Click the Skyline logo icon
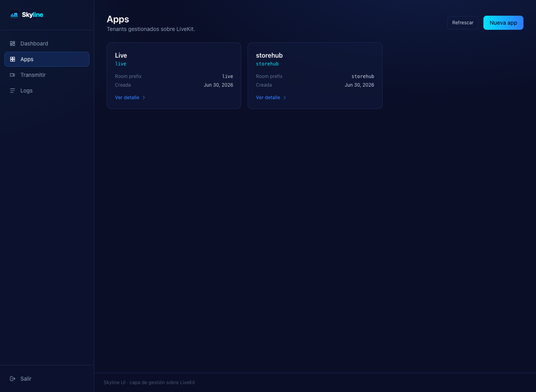 coord(14,15)
